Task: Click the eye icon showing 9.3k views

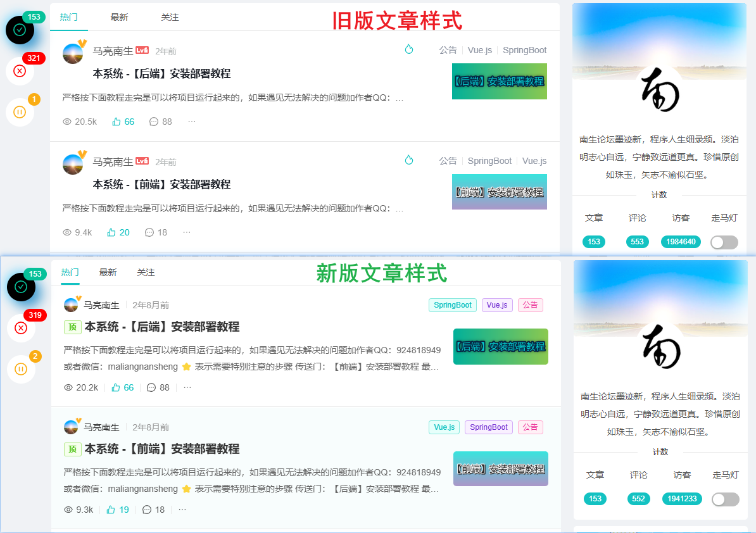Action: pyautogui.click(x=68, y=510)
